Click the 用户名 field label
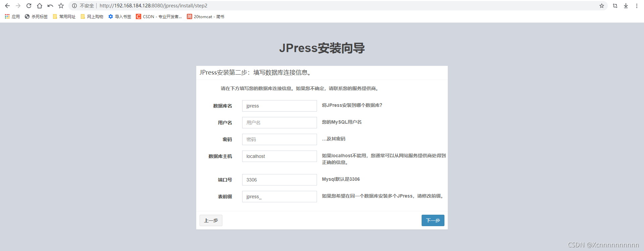Screen dimensions: 644x251 pyautogui.click(x=225, y=123)
